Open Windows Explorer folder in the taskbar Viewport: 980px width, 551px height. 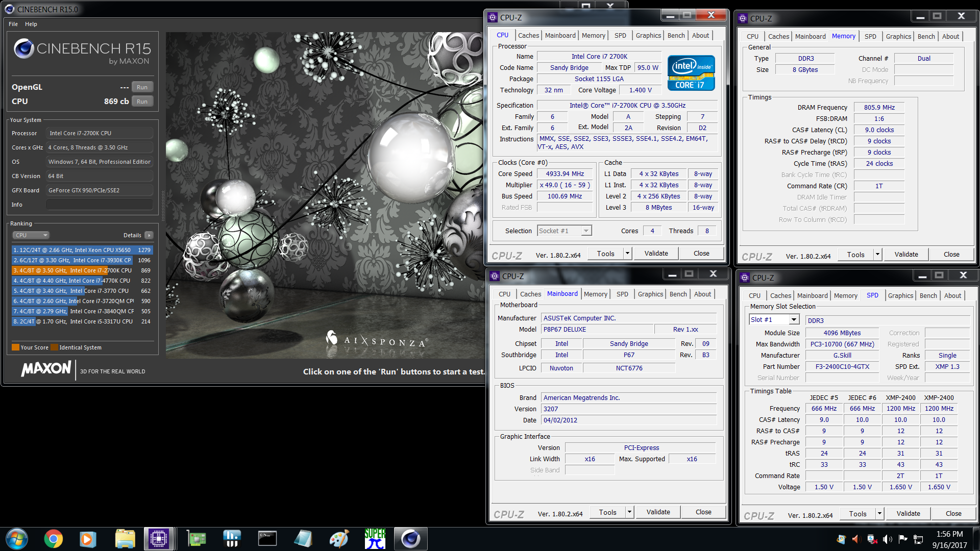125,539
